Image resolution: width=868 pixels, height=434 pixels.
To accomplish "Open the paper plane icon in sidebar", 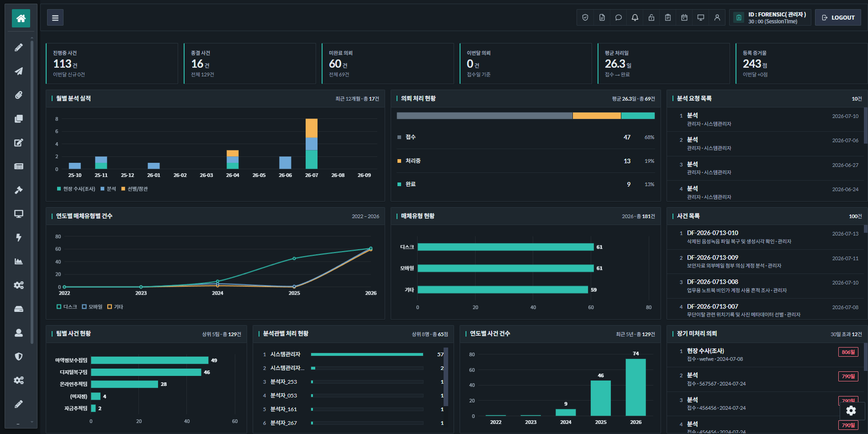I will click(x=19, y=71).
